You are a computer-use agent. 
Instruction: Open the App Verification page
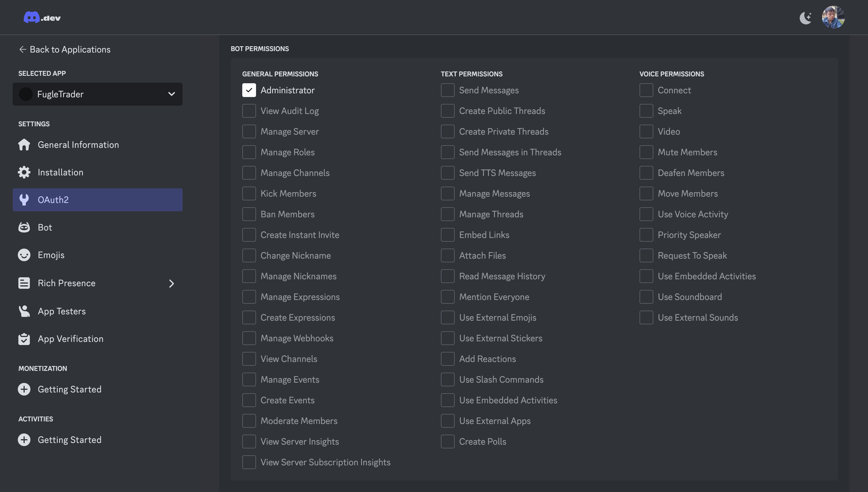97,339
